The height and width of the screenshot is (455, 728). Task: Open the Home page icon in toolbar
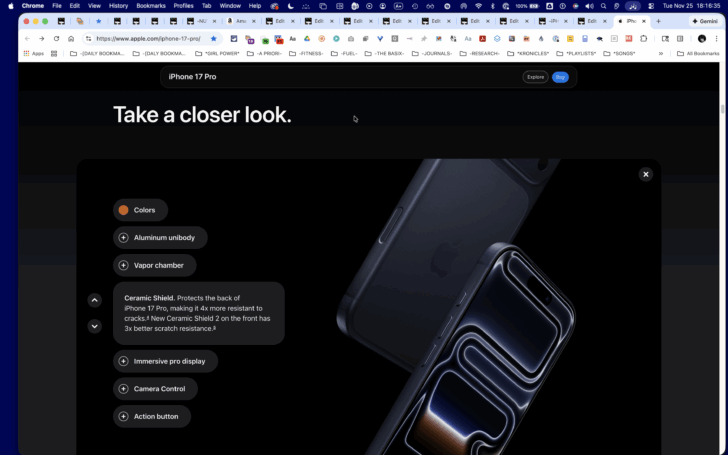pyautogui.click(x=71, y=39)
